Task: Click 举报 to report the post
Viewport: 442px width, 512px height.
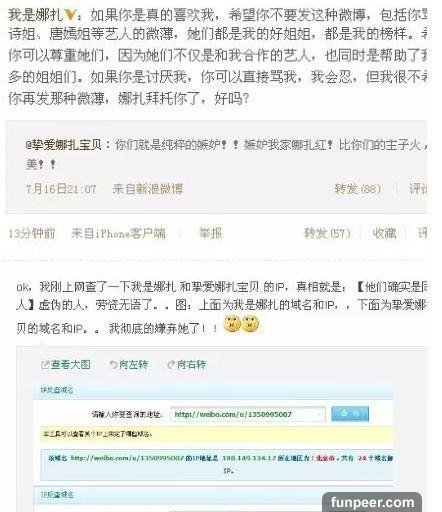Action: pos(210,233)
